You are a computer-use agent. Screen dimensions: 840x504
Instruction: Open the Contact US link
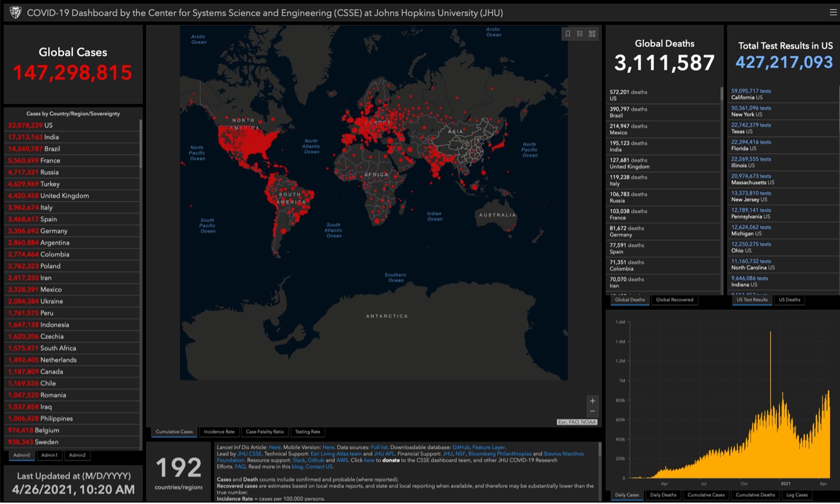[x=318, y=467]
